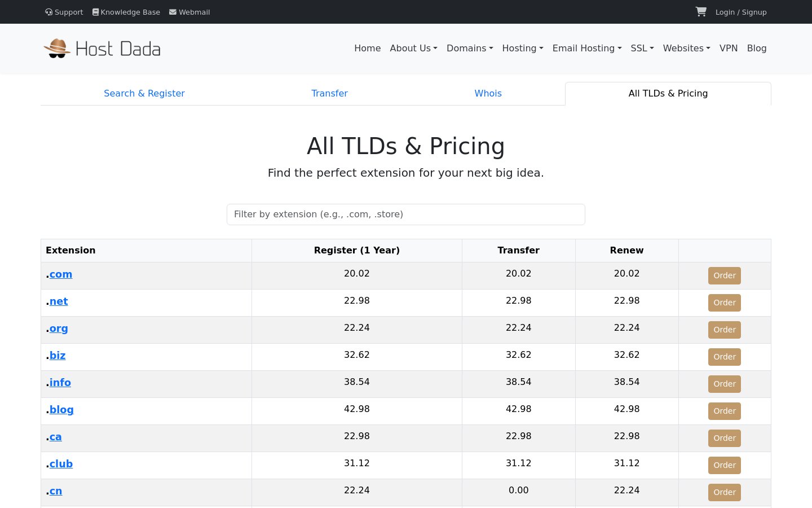Open the .com extension link
Image resolution: width=812 pixels, height=508 pixels.
(x=61, y=274)
